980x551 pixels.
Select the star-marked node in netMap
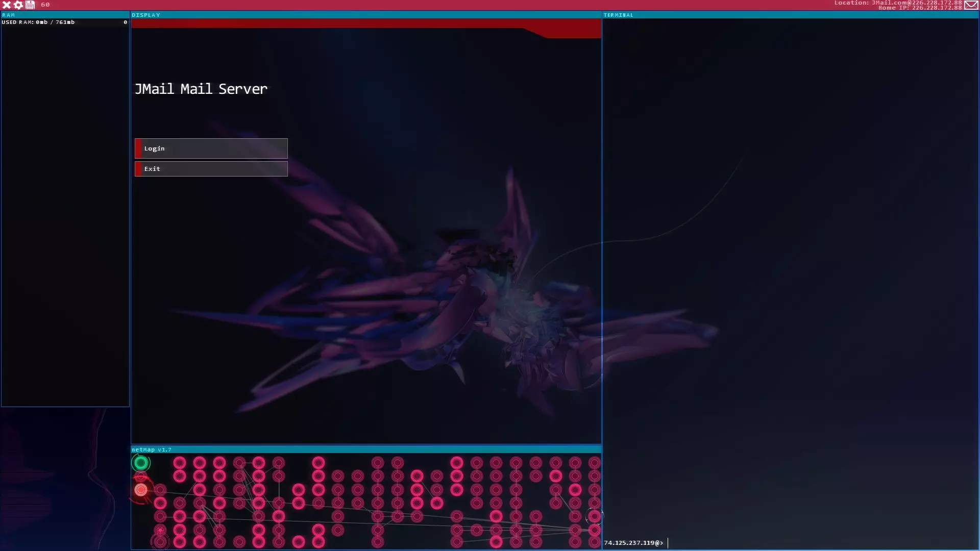[x=160, y=530]
